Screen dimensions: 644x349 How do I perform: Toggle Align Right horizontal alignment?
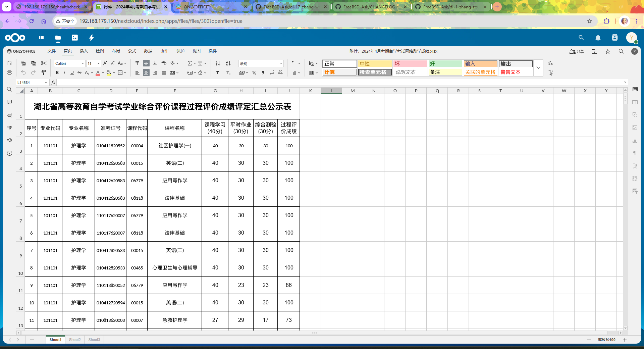pyautogui.click(x=155, y=72)
